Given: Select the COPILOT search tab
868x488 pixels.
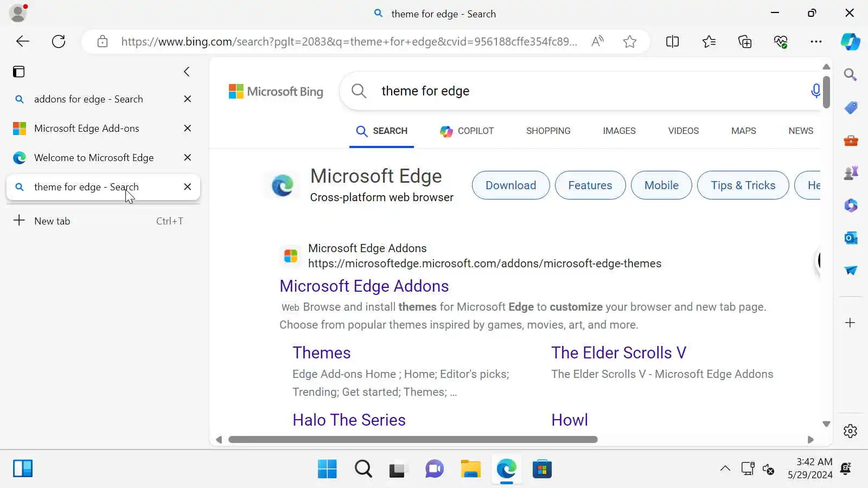Looking at the screenshot, I should click(467, 131).
